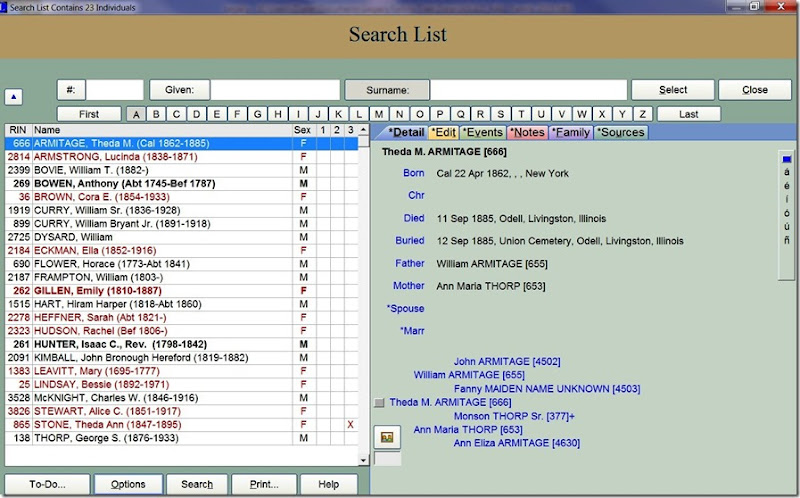This screenshot has height=498, width=800.
Task: Focus the RIN number input field
Action: 115,90
